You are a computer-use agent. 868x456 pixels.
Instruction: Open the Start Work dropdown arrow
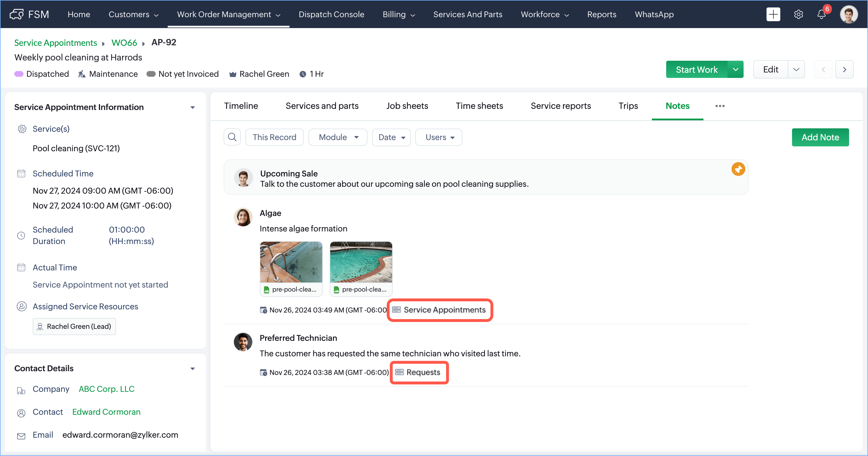coord(736,70)
